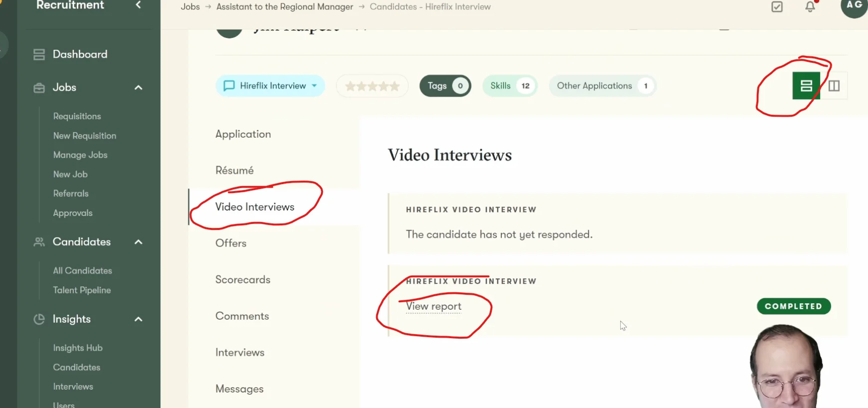
Task: Collapse the Candidates section chevron
Action: point(139,242)
